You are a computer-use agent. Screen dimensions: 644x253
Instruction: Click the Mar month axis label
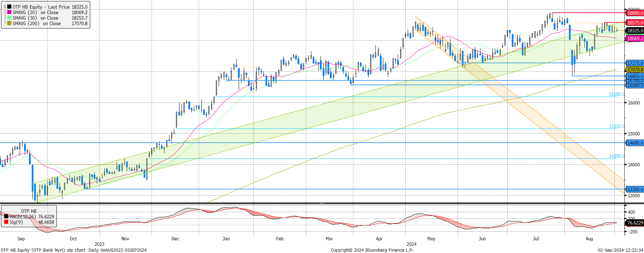pyautogui.click(x=329, y=239)
